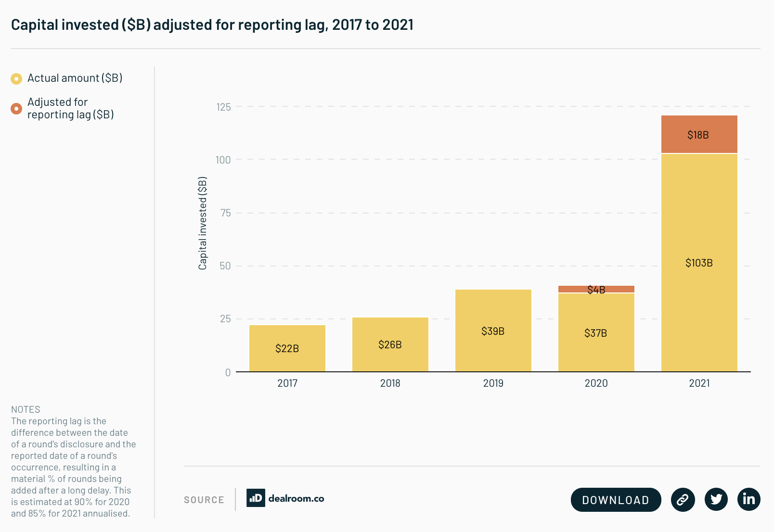Open the dealroom.co source link

coord(296,498)
